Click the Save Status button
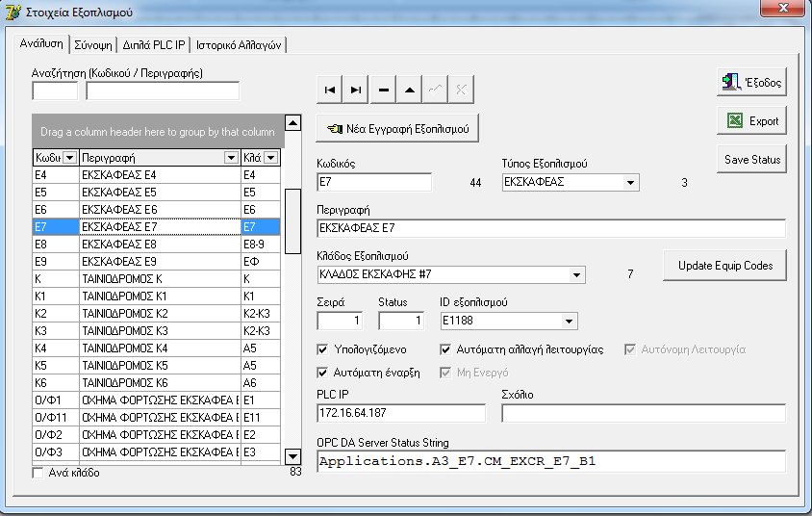Screen dimensions: 812x516 pos(751,159)
